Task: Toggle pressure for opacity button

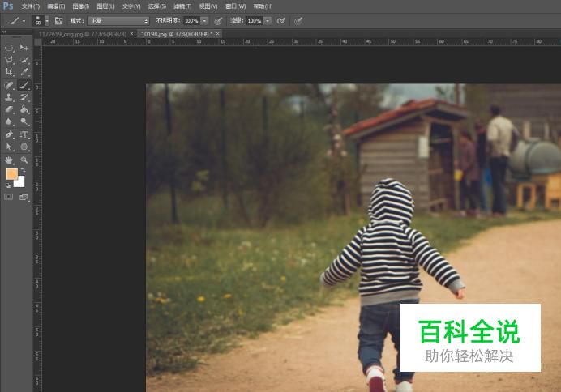Action: [218, 20]
